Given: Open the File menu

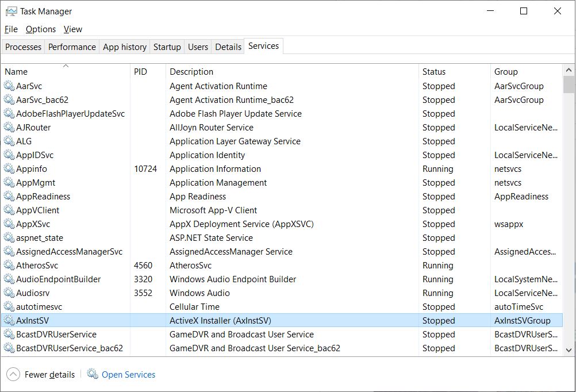Looking at the screenshot, I should (11, 29).
